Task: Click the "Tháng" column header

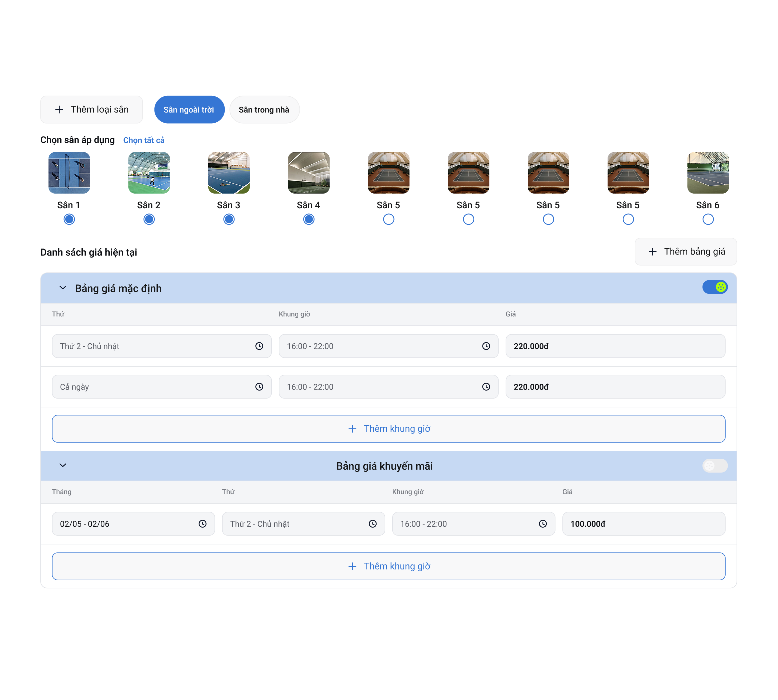Action: [62, 492]
